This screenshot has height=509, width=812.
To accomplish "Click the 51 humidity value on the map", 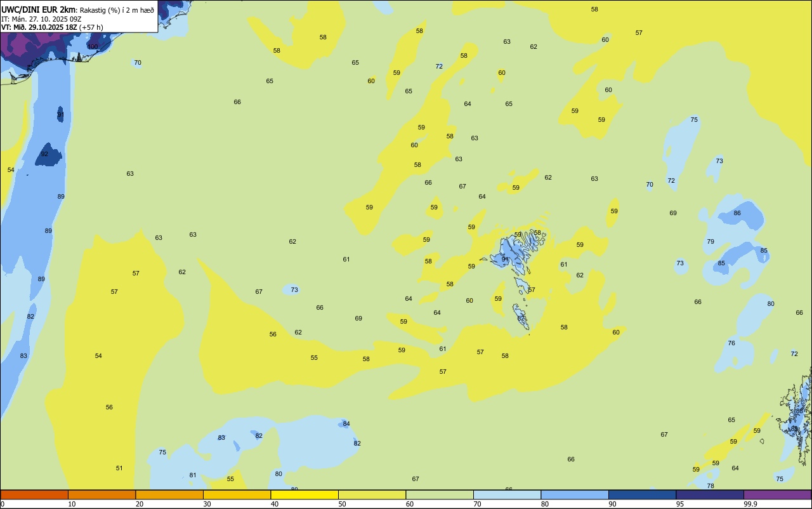I will click(x=119, y=468).
